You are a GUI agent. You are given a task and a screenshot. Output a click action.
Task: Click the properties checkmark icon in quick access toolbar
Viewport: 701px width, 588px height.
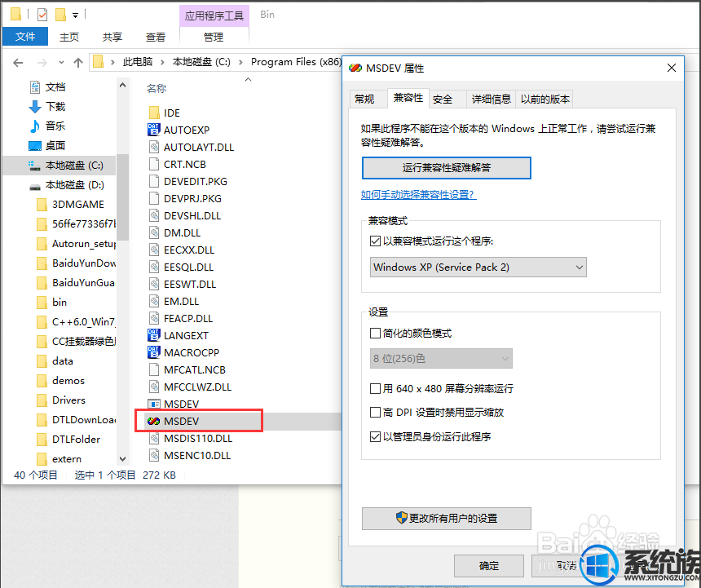coord(42,15)
